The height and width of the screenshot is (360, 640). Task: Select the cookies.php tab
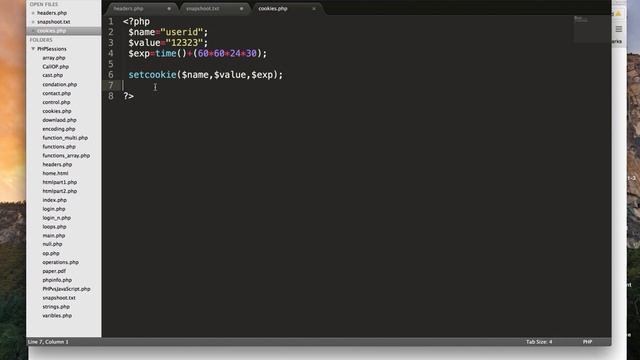[x=273, y=9]
